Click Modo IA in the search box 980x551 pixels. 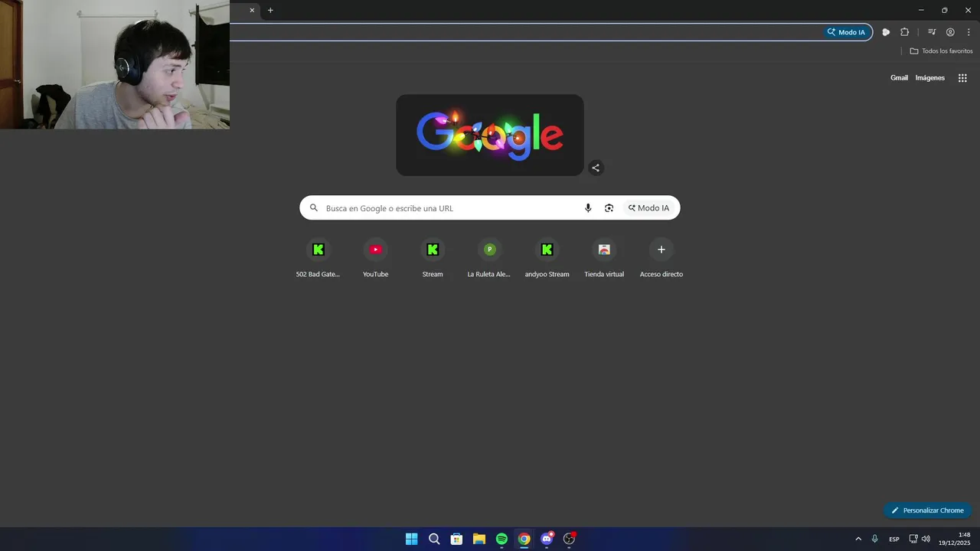(x=649, y=208)
